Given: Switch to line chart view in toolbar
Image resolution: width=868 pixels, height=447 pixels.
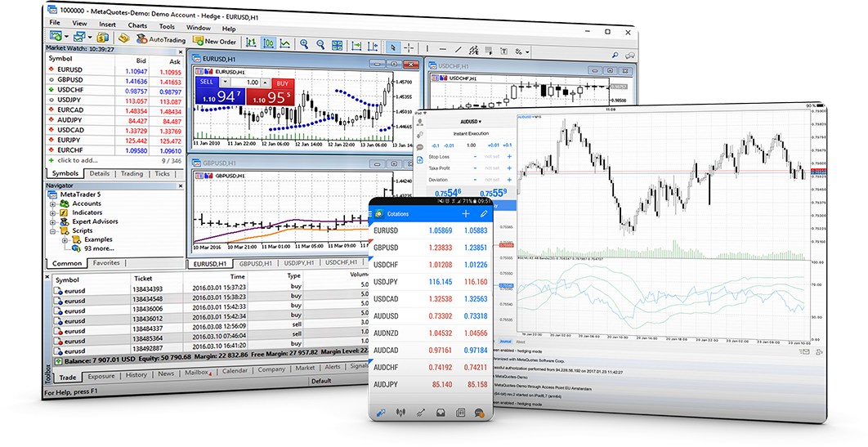Looking at the screenshot, I should coord(285,43).
